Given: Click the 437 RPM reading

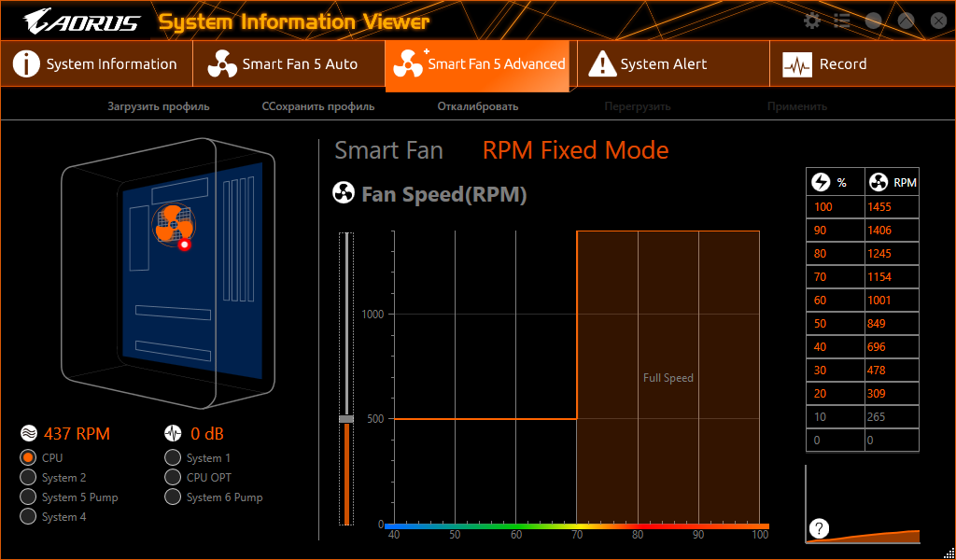Looking at the screenshot, I should tap(77, 434).
